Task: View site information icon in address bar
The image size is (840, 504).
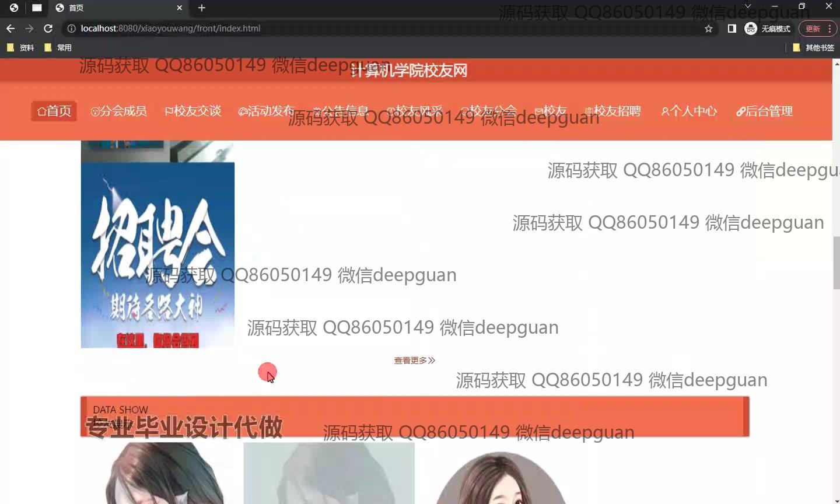Action: 71,29
